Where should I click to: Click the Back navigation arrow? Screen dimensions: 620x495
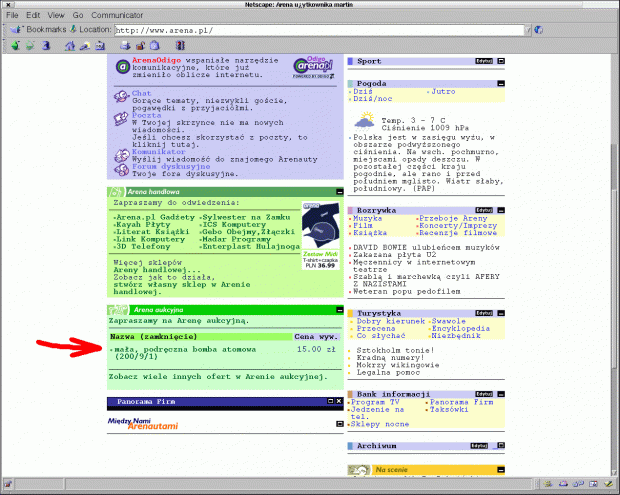(x=15, y=45)
